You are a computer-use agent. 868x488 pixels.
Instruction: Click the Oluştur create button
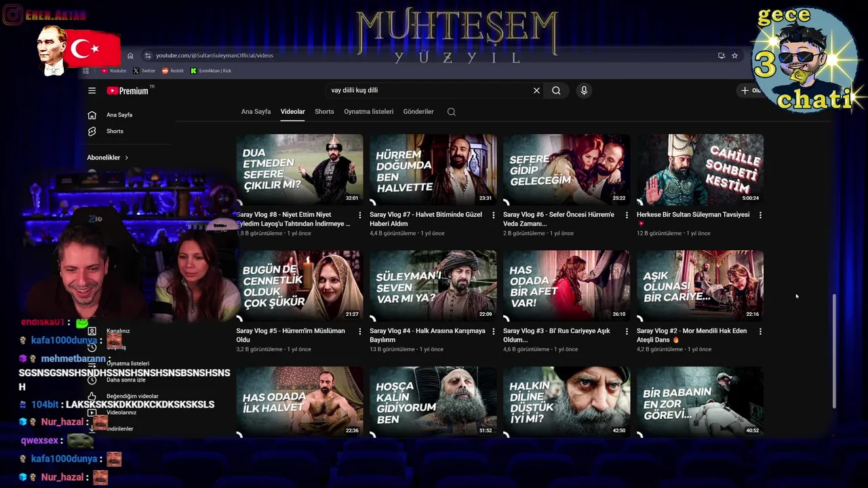(x=750, y=90)
